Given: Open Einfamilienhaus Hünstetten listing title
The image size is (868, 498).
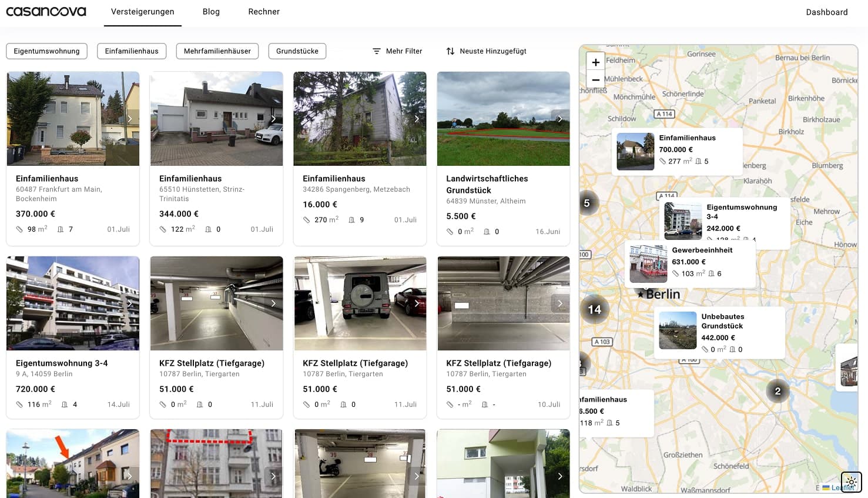Looking at the screenshot, I should 190,179.
